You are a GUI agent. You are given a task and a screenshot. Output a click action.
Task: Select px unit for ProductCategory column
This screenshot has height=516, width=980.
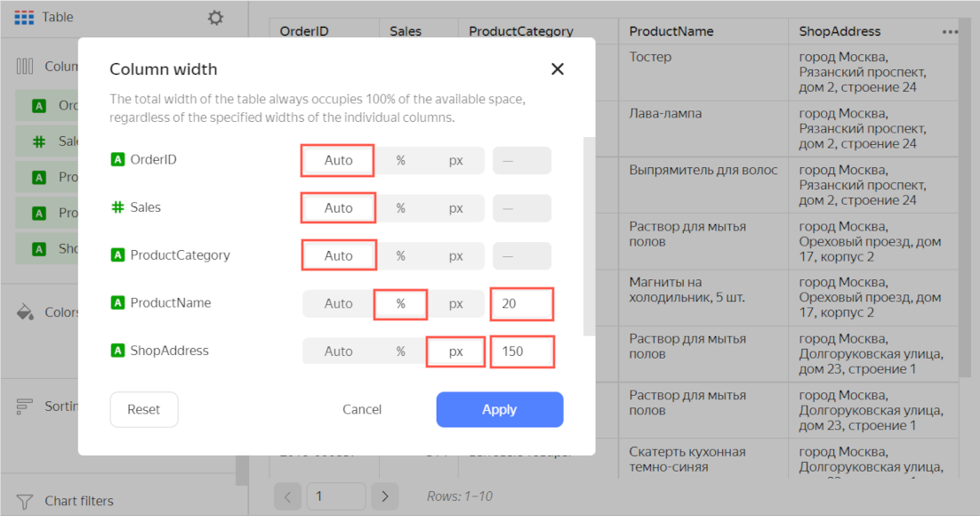click(x=456, y=255)
